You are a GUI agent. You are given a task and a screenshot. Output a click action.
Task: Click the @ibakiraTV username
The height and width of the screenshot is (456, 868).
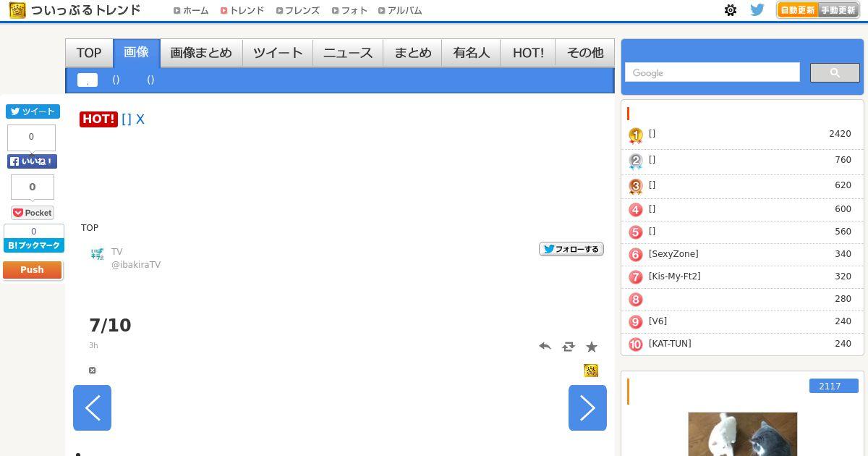click(x=136, y=265)
